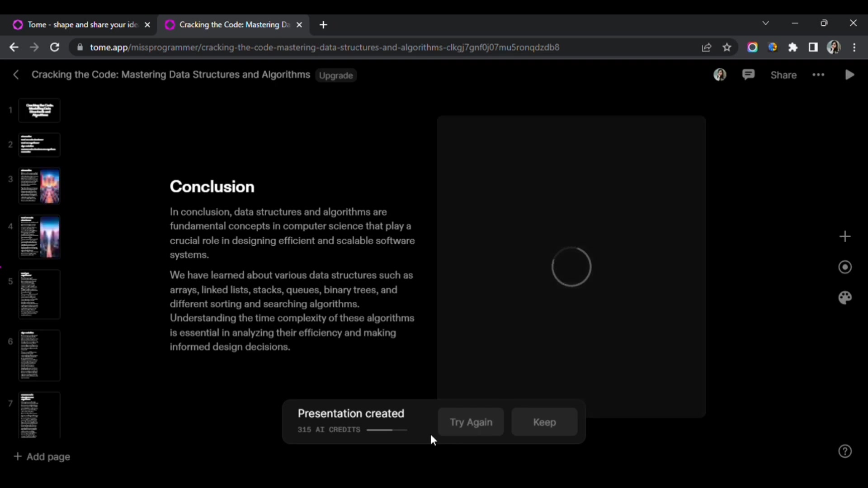Click the AI credits progress bar
This screenshot has width=868, height=488.
click(x=387, y=430)
